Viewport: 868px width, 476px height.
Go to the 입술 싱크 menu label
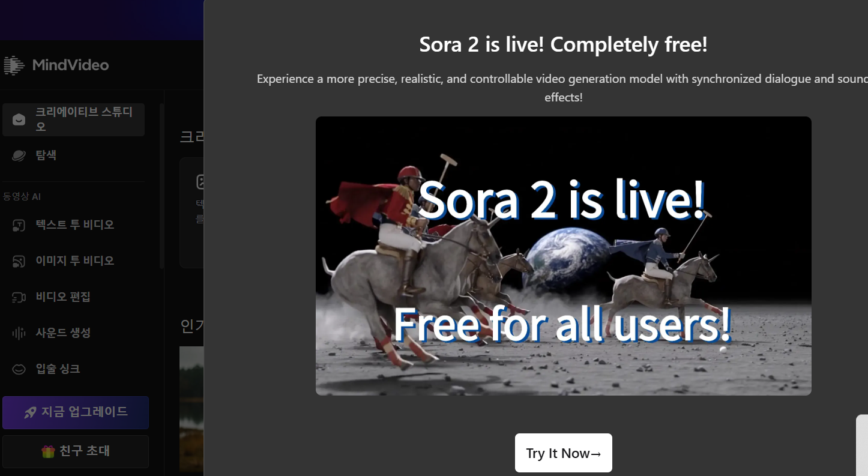58,369
